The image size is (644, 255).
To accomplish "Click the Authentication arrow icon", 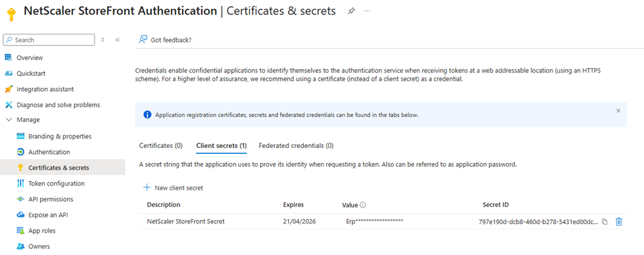I will click(20, 152).
